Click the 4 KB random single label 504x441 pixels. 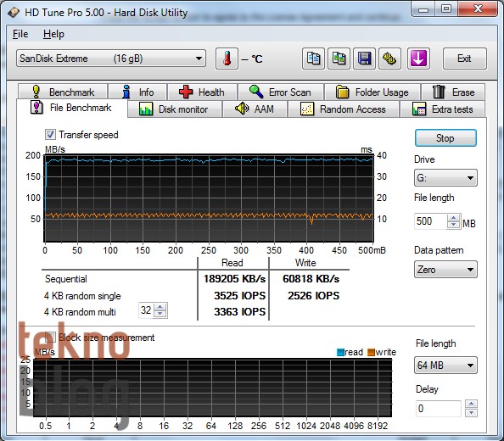pos(82,295)
